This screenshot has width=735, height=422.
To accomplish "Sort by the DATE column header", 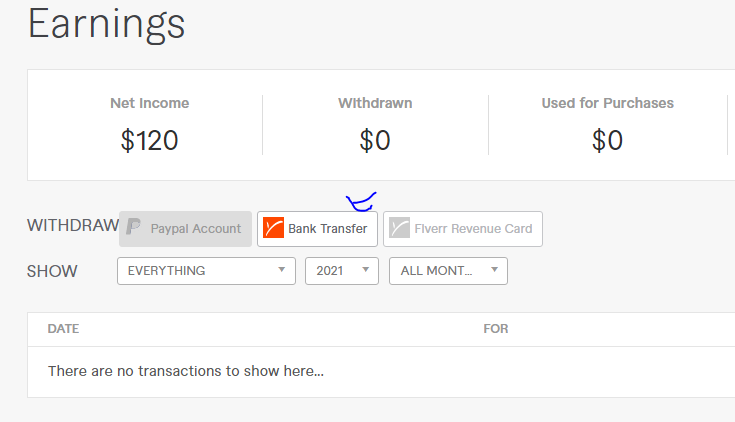I will [63, 328].
